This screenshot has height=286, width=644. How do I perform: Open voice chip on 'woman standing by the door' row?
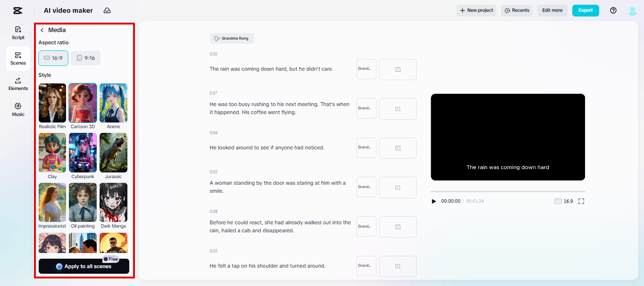pos(366,188)
